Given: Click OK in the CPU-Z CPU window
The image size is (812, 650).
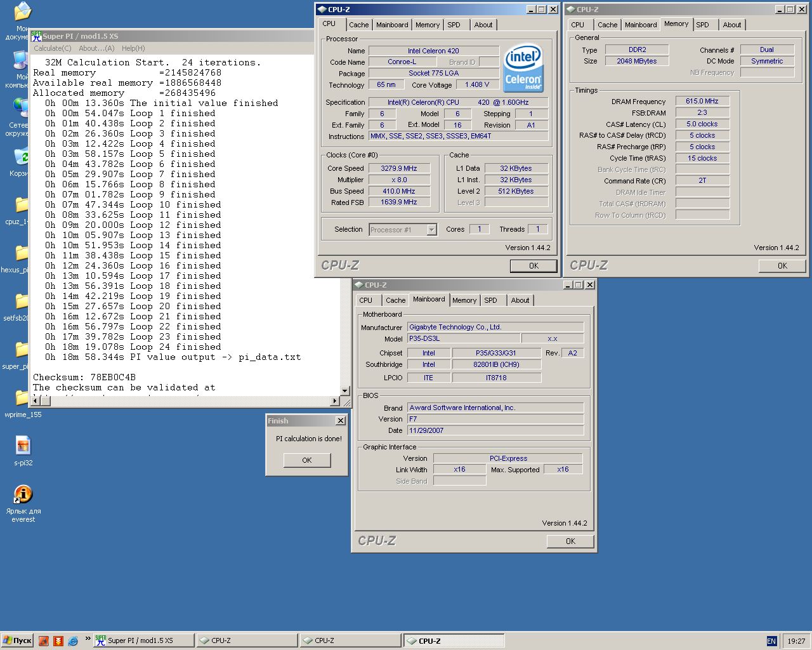Looking at the screenshot, I should (x=534, y=266).
